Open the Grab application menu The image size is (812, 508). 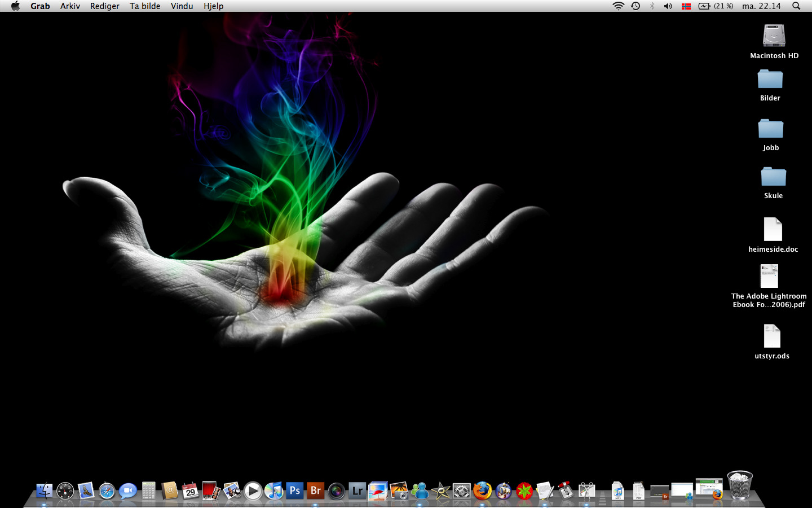coord(40,6)
